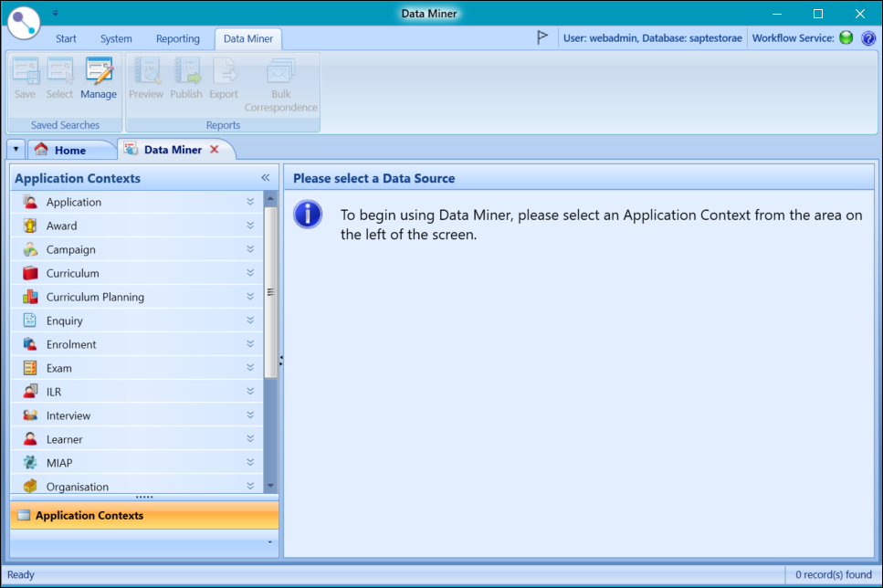883x588 pixels.
Task: Click the Publish icon in Reports group
Action: (186, 78)
